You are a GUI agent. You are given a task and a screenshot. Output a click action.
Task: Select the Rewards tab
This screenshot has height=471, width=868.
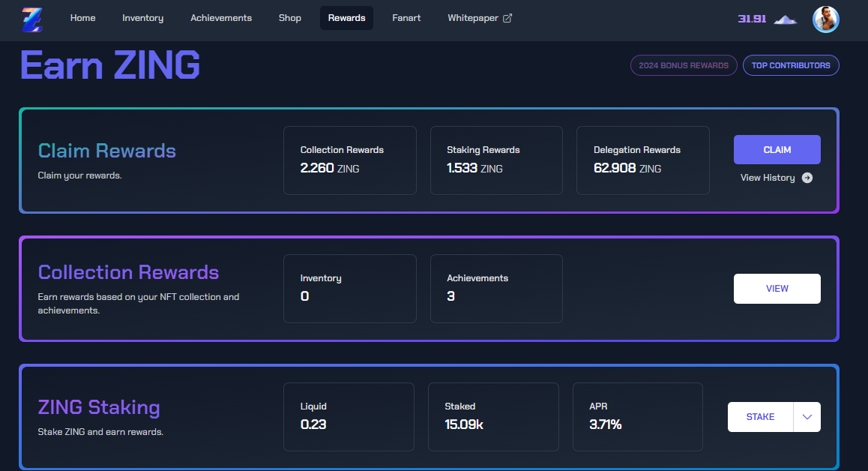point(346,18)
